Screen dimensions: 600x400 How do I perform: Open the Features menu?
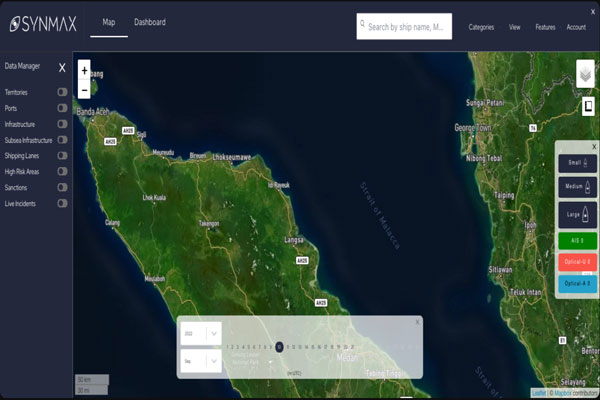tap(545, 27)
